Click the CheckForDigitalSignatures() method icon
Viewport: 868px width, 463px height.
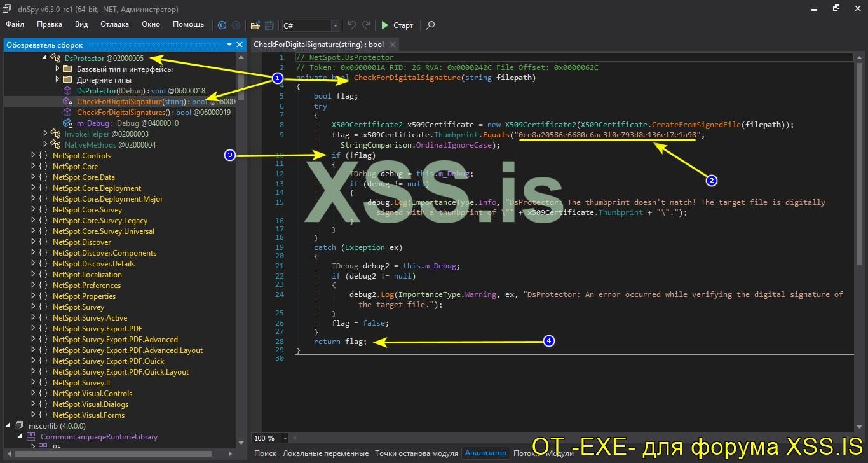click(x=67, y=113)
